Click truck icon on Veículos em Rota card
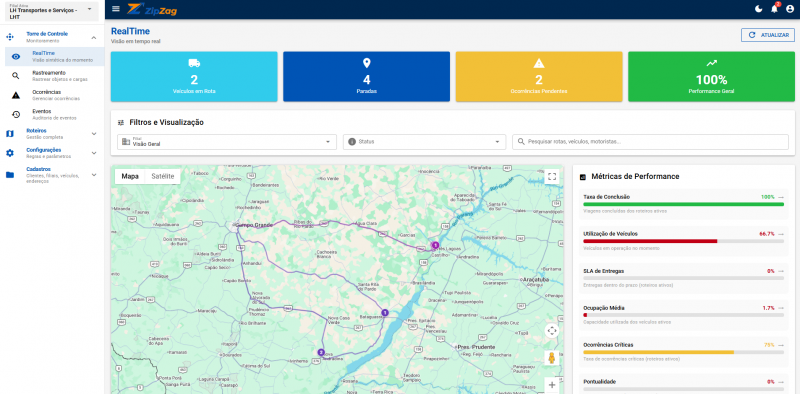Image resolution: width=800 pixels, height=394 pixels. tap(194, 63)
